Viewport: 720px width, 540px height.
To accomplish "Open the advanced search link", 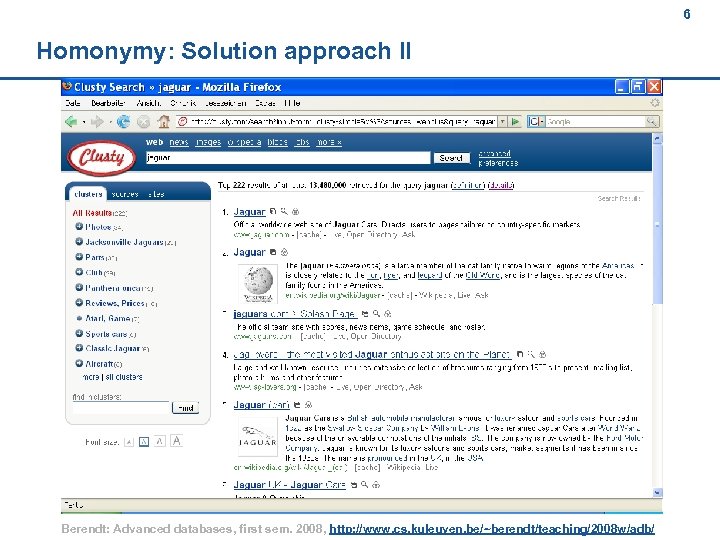I will 495,153.
